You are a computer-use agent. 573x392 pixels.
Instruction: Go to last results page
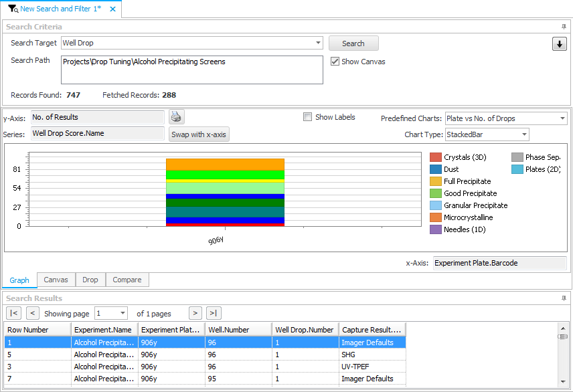click(x=214, y=313)
